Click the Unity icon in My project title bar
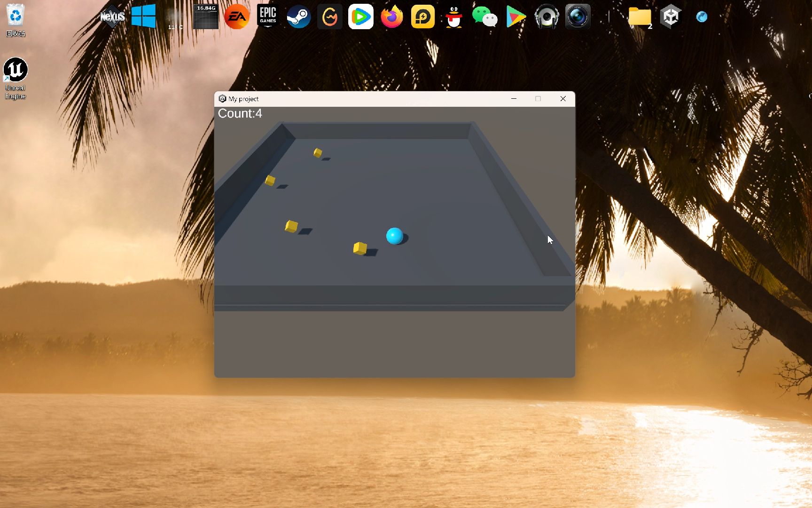The image size is (812, 508). 222,99
